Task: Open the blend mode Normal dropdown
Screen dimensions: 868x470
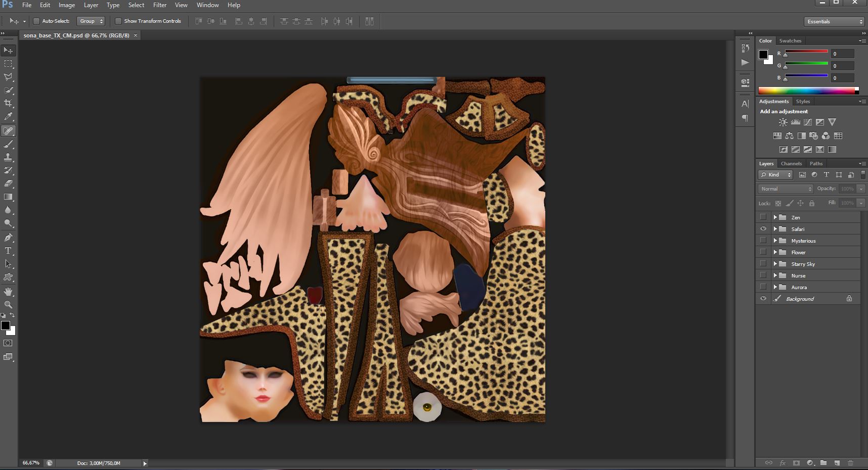Action: coord(786,189)
